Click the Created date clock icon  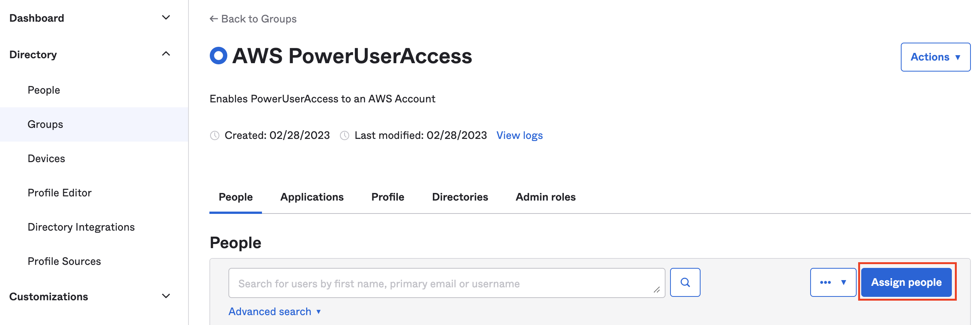point(215,135)
